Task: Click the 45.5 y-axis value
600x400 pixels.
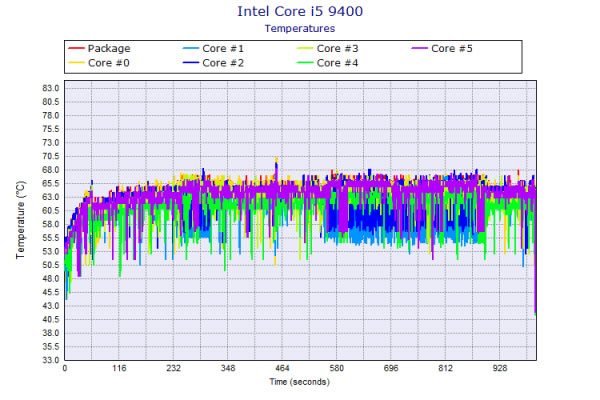Action: coord(51,292)
